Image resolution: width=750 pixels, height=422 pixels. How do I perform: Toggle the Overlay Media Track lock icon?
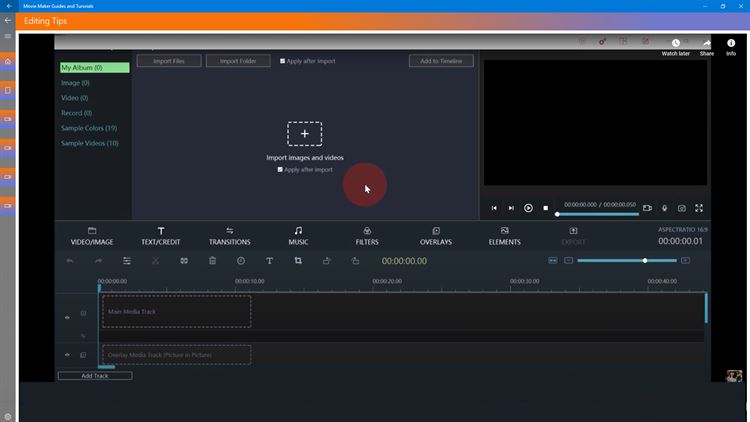point(83,355)
